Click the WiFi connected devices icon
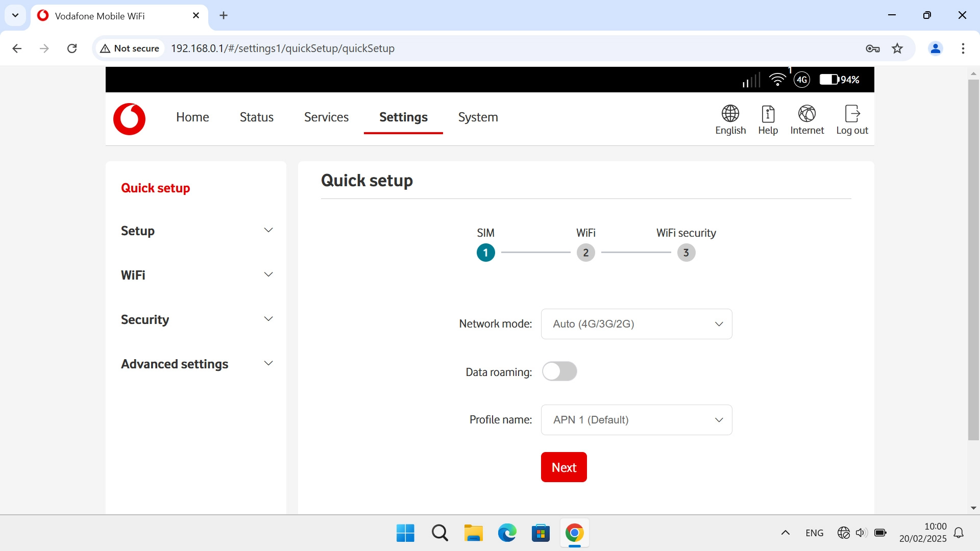This screenshot has width=980, height=551. point(777,80)
